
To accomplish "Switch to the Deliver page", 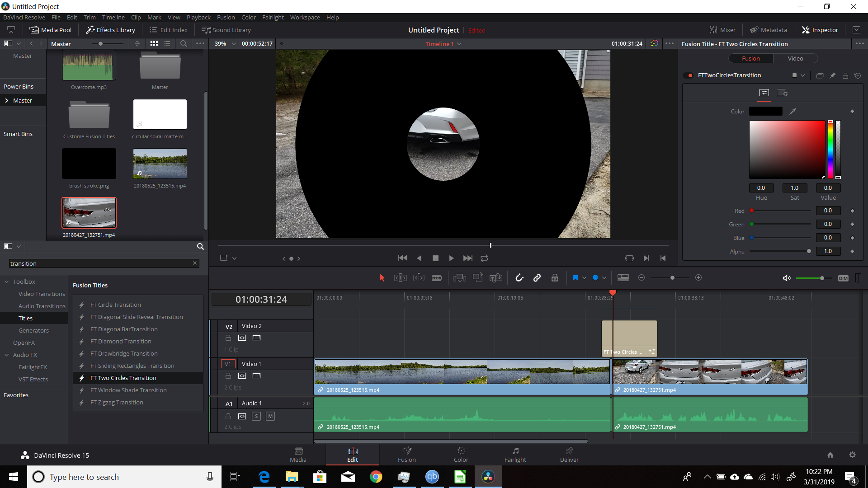I will (x=569, y=455).
